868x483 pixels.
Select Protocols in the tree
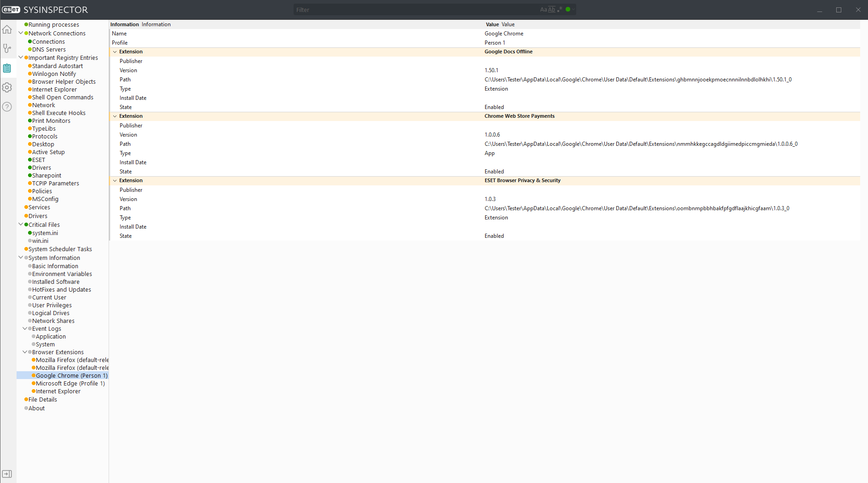click(45, 137)
